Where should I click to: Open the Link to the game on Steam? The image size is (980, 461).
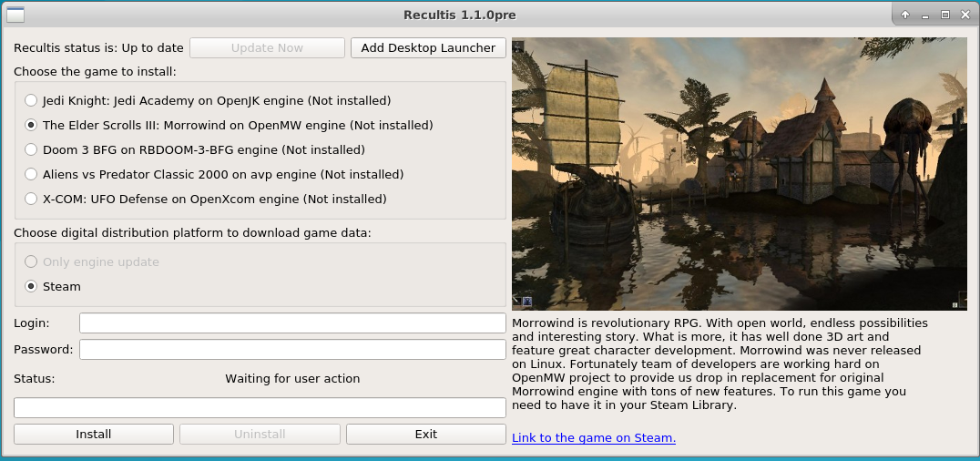(594, 438)
